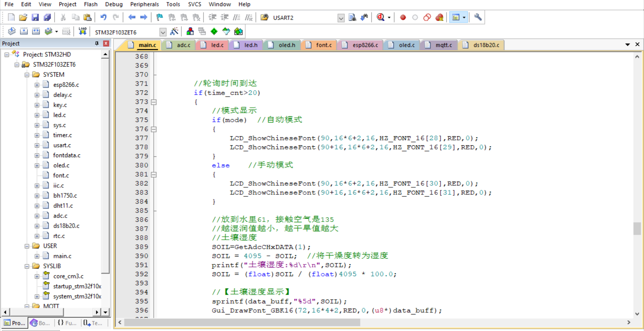Toggle the bookmark flag icon in the toolbar

pyautogui.click(x=160, y=17)
